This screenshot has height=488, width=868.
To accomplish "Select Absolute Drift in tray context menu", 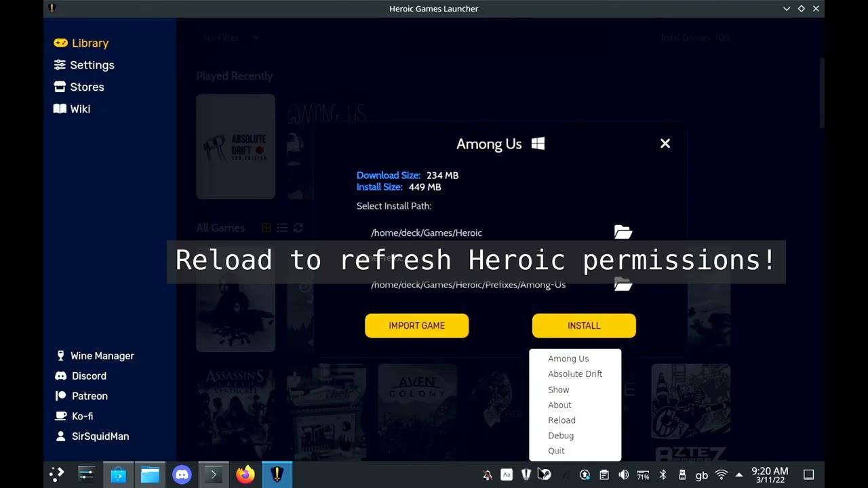I will [575, 374].
